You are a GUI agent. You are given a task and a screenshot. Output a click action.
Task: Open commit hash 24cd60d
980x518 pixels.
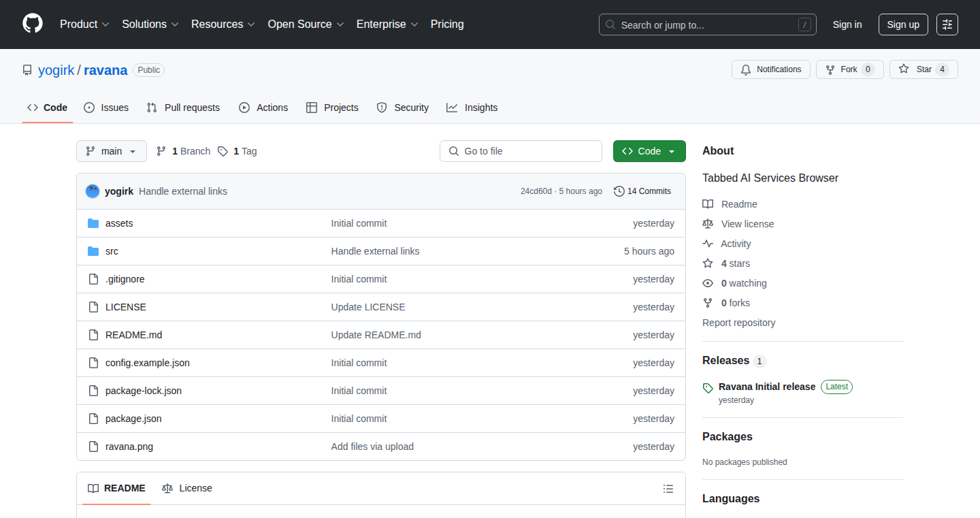pos(536,191)
